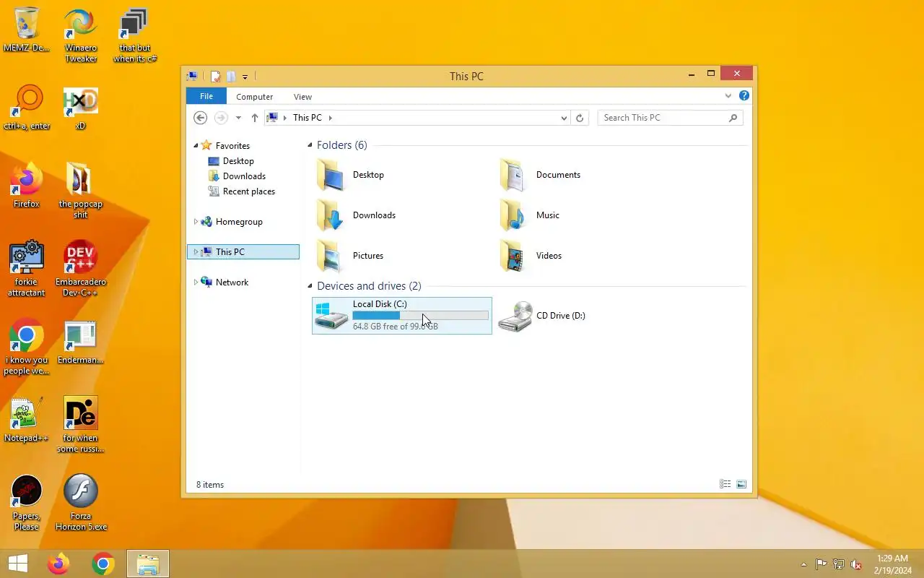Expand the ribbon with the chevron

click(728, 95)
